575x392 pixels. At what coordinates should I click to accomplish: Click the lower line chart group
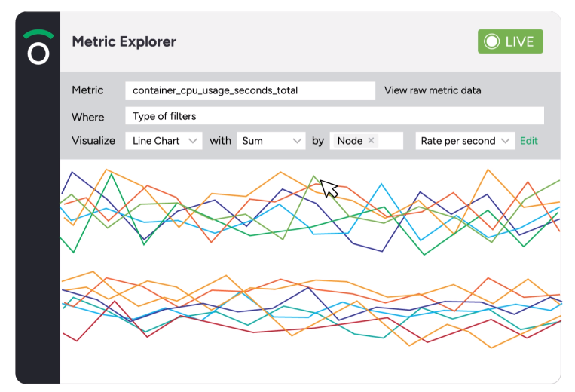coord(311,309)
